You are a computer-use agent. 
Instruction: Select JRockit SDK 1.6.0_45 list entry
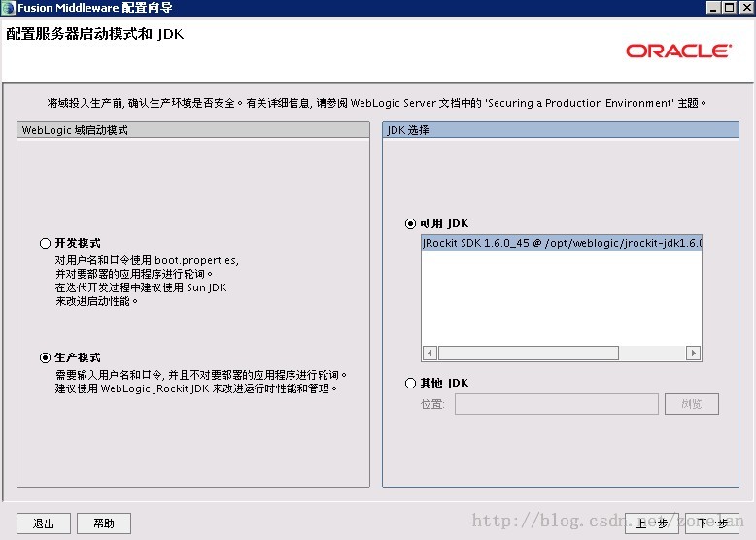pos(562,243)
